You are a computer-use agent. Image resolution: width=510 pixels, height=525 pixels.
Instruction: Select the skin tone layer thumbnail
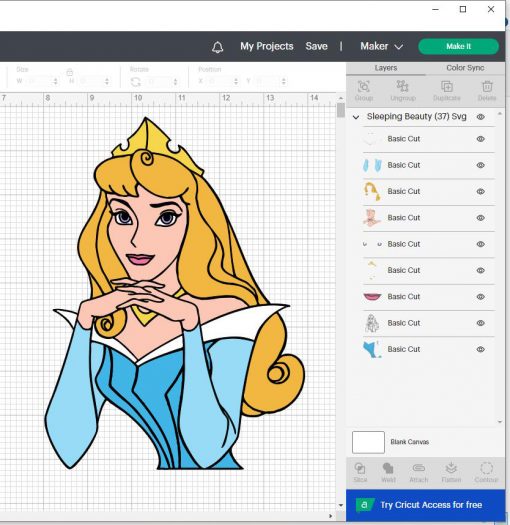pos(372,218)
